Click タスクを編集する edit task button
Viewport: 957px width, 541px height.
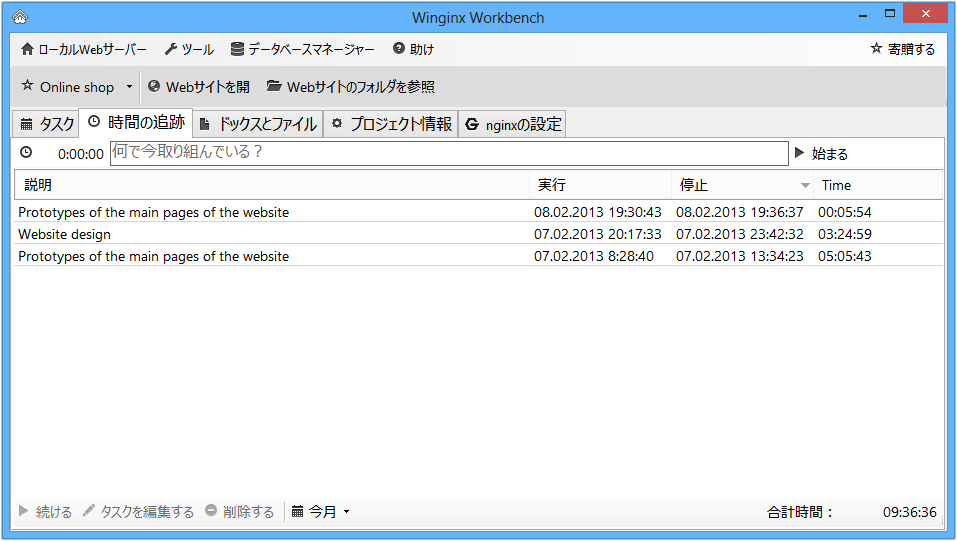point(138,511)
